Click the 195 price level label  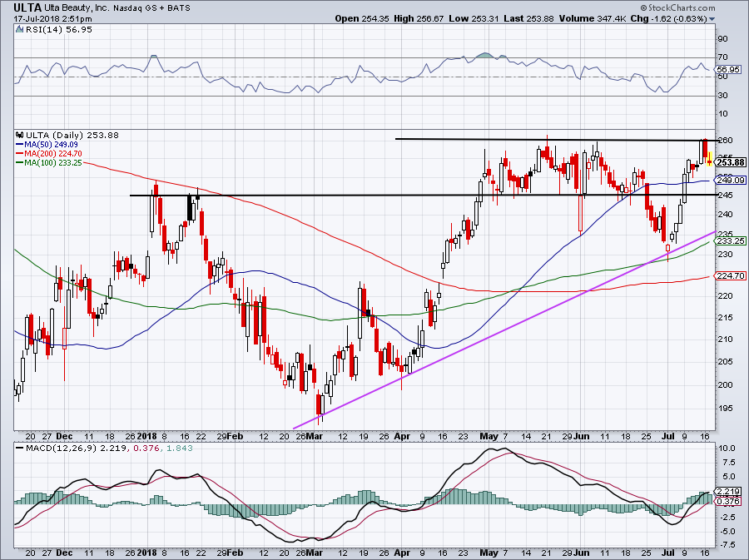[x=725, y=409]
